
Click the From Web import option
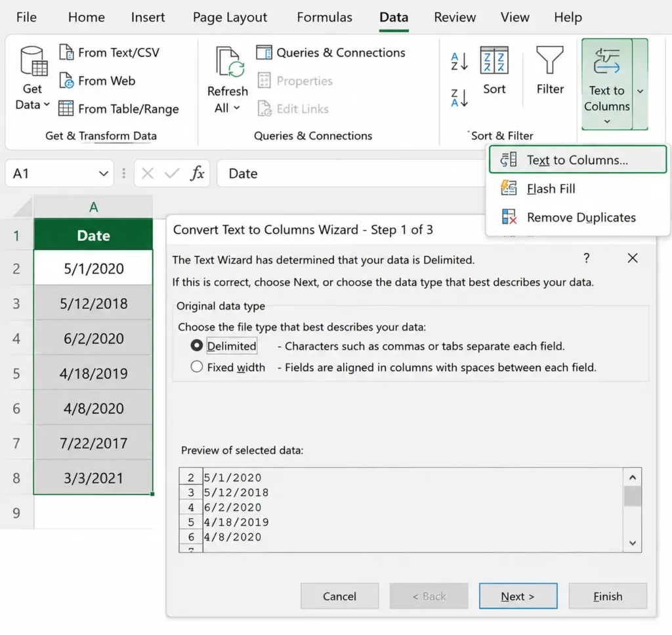(97, 81)
